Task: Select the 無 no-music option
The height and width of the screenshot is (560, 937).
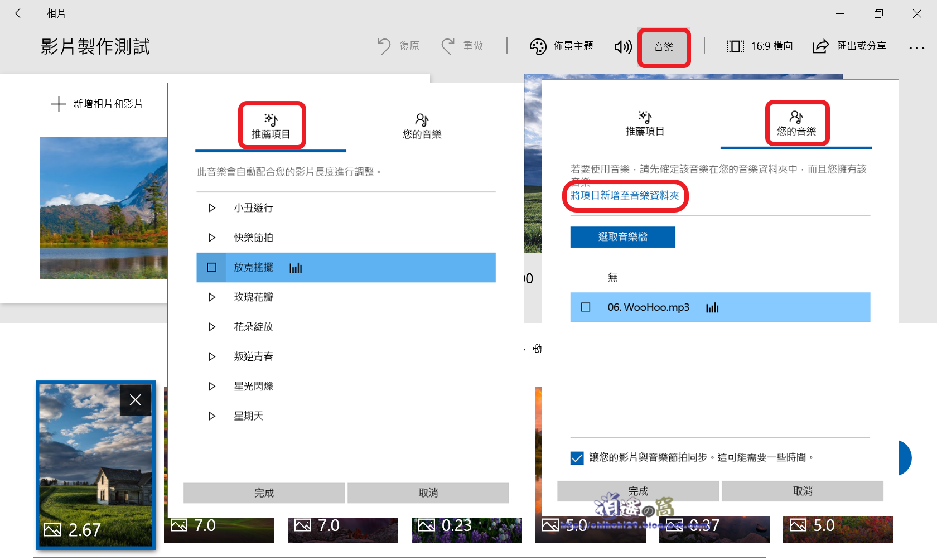Action: 612,278
